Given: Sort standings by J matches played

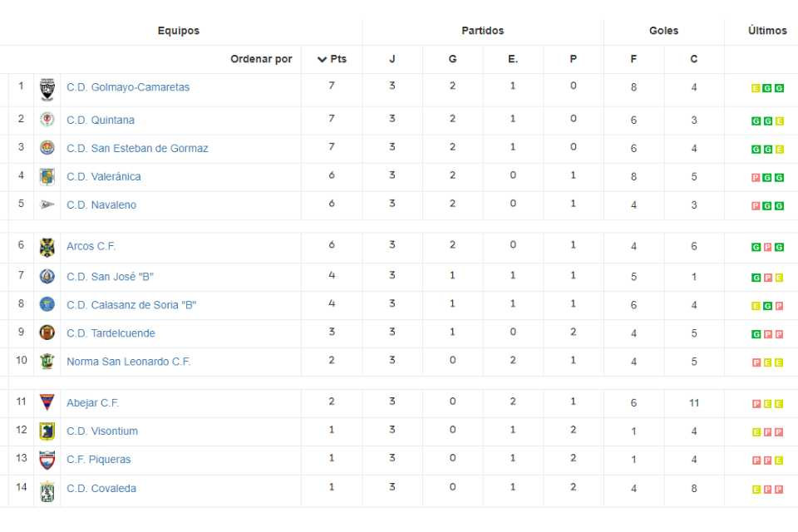Looking at the screenshot, I should click(x=392, y=59).
